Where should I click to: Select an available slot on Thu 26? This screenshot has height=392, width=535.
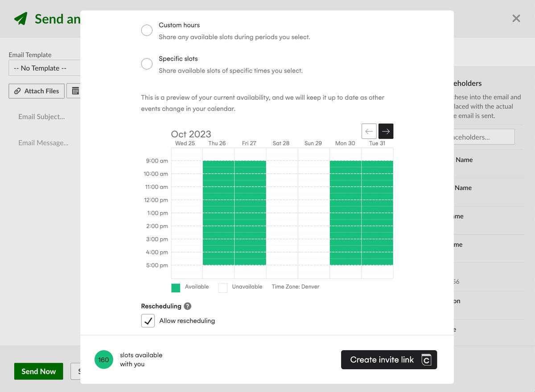coord(218,200)
